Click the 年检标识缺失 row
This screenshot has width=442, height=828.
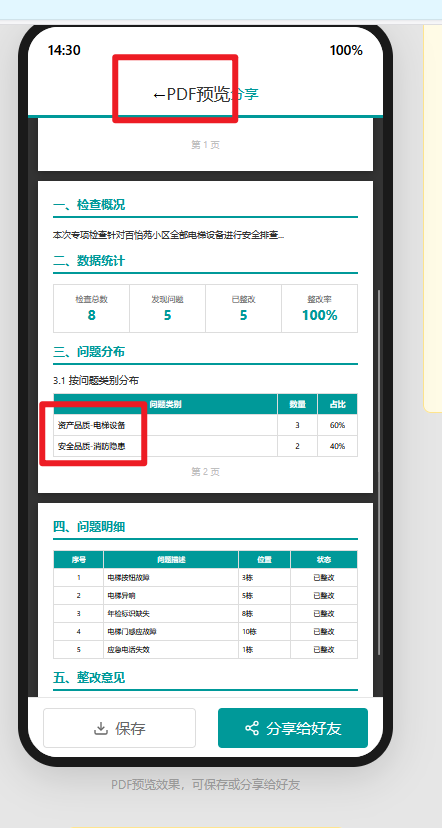tap(205, 614)
